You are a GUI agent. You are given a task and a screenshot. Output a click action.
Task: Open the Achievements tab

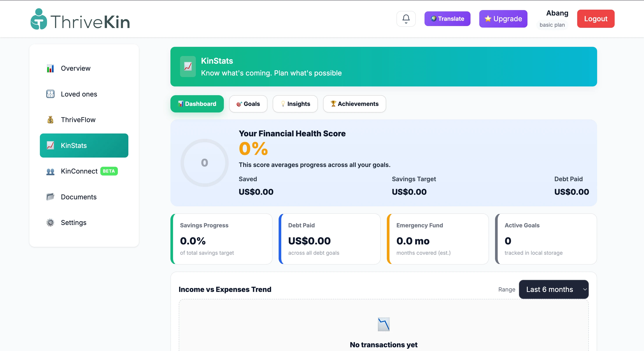(x=354, y=104)
